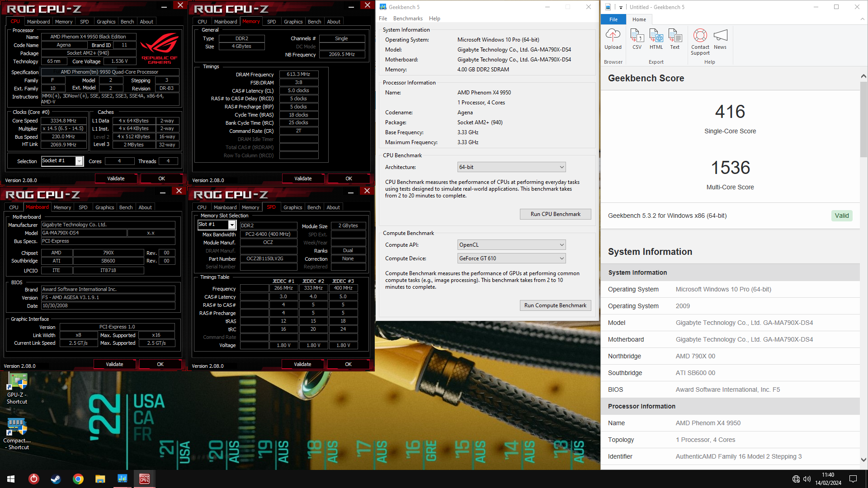Switch to About tab in bottom-right CPU-Z
Screen dimensions: 868x488
click(x=333, y=207)
